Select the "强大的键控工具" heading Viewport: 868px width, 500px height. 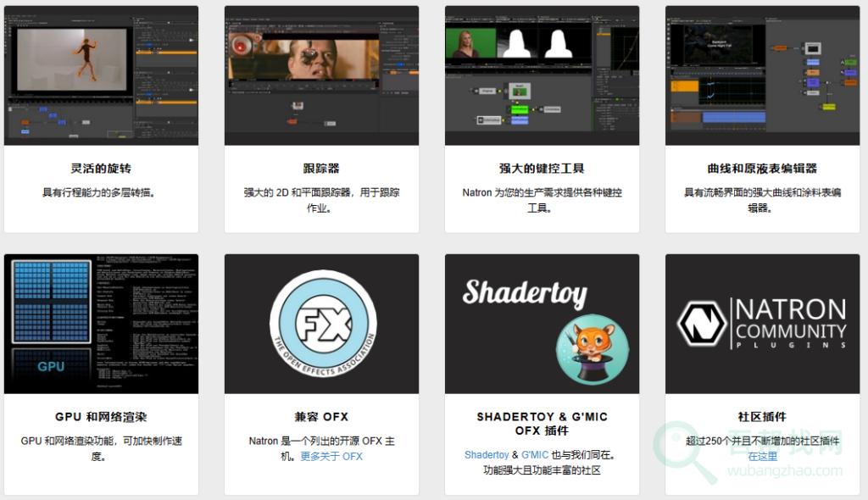pos(542,169)
